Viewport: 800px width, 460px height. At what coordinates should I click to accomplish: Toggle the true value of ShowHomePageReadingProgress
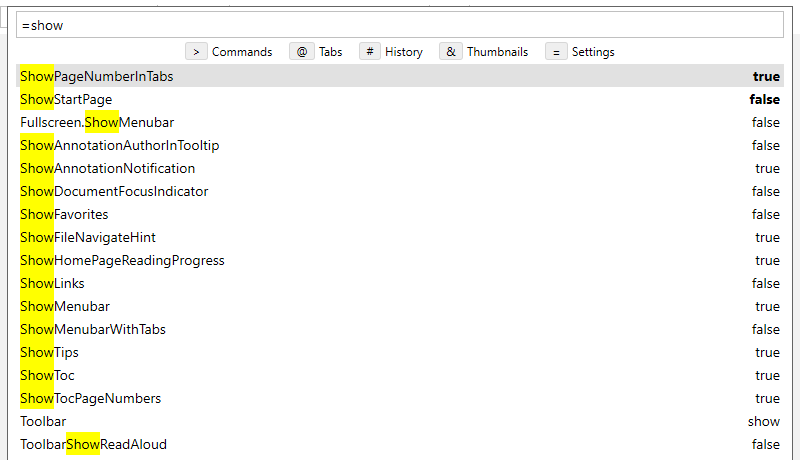click(x=767, y=260)
